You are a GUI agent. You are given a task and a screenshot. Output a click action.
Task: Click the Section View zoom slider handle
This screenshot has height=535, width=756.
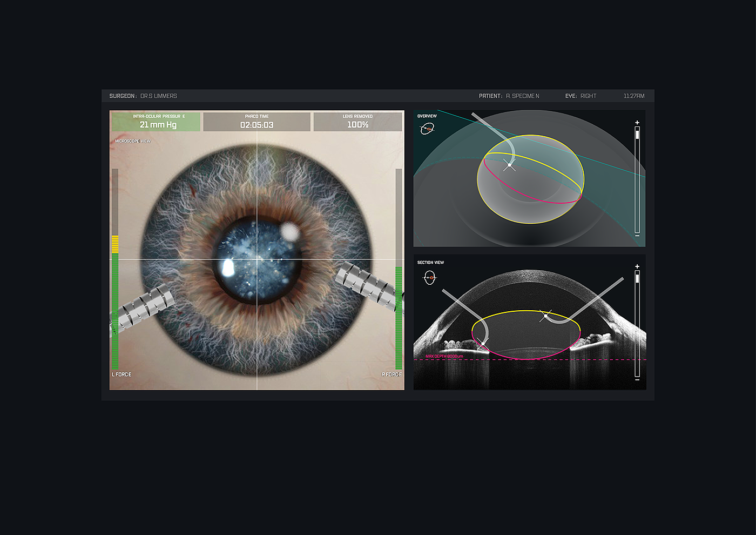point(637,278)
